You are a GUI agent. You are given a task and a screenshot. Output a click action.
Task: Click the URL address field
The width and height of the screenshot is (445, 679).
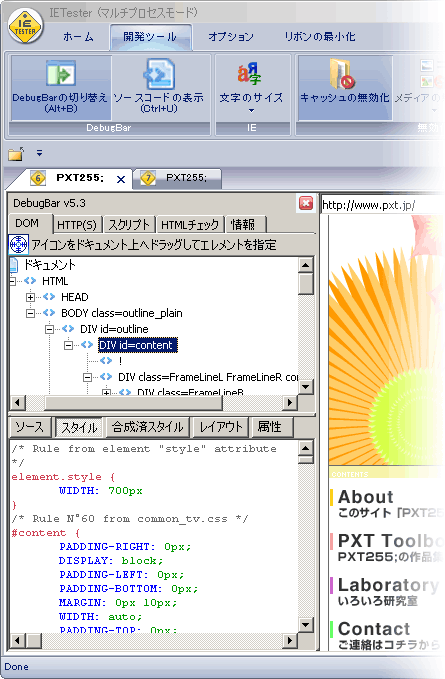pyautogui.click(x=381, y=205)
